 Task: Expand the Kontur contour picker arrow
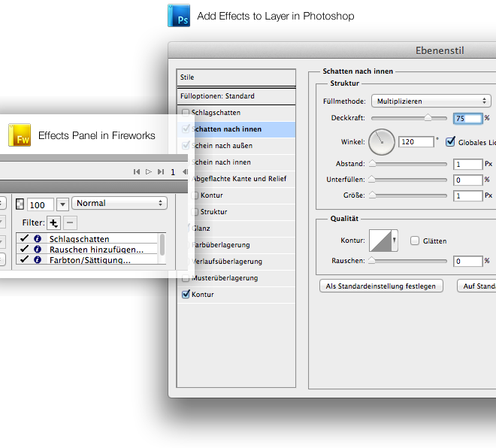click(395, 235)
